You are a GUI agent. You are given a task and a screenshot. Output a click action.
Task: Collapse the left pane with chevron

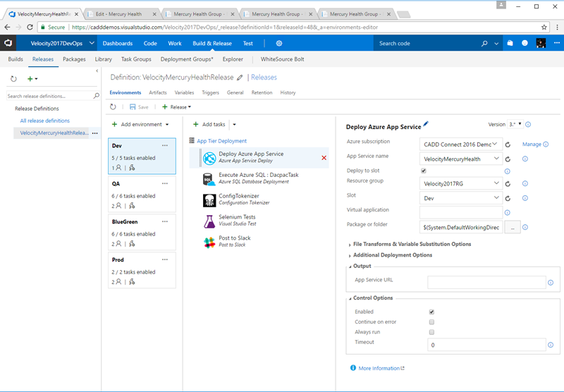97,71
